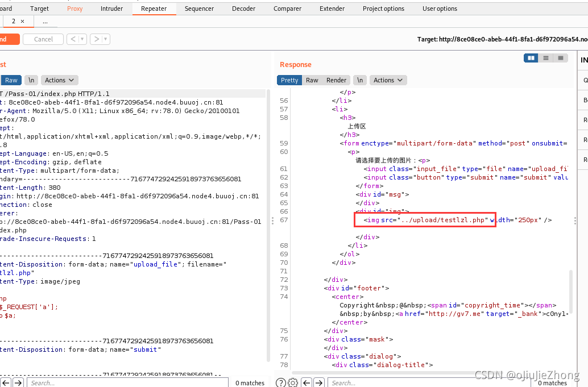Click the request/response pane divider handle
The height and width of the screenshot is (387, 588).
click(272, 221)
